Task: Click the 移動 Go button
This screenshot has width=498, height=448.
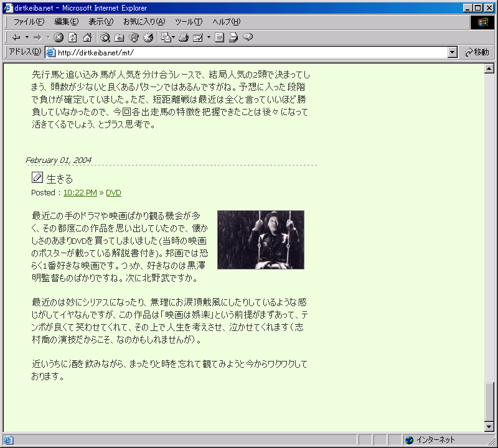Action: click(477, 52)
